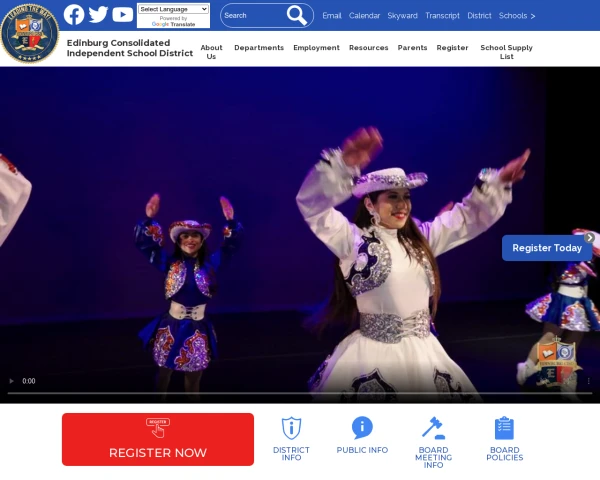600x480 pixels.
Task: Open the Employment menu
Action: click(316, 48)
